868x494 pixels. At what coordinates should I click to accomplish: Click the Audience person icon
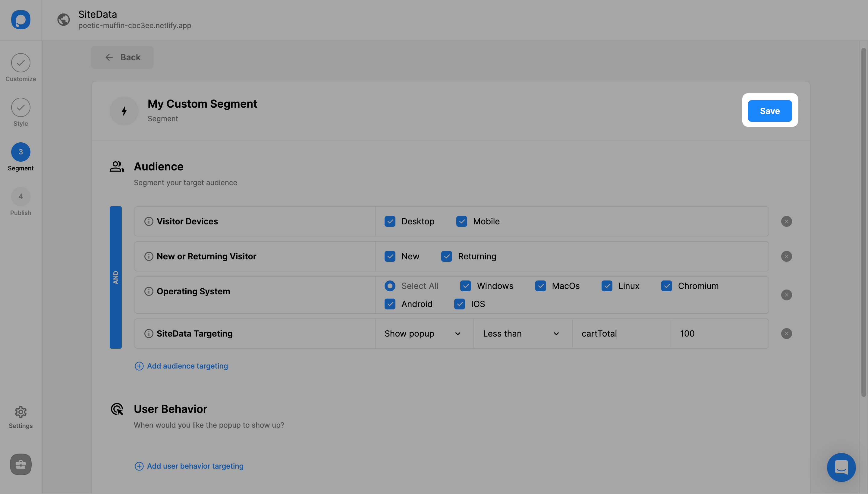coord(116,168)
